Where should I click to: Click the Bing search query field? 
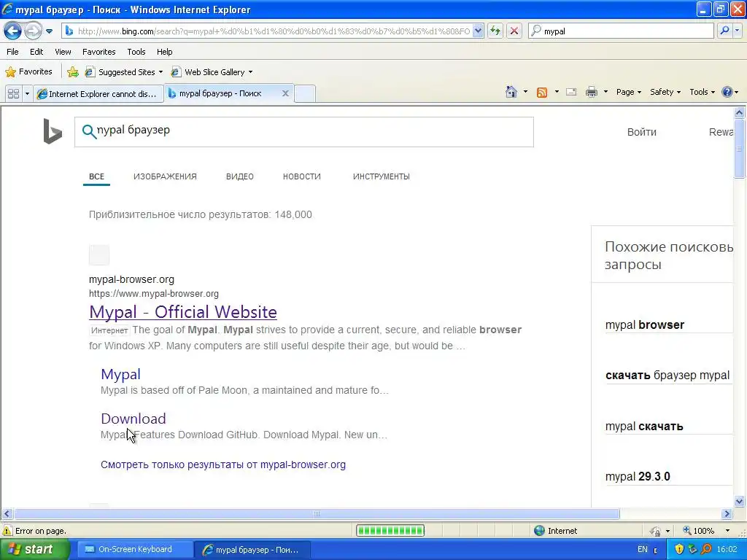(304, 132)
